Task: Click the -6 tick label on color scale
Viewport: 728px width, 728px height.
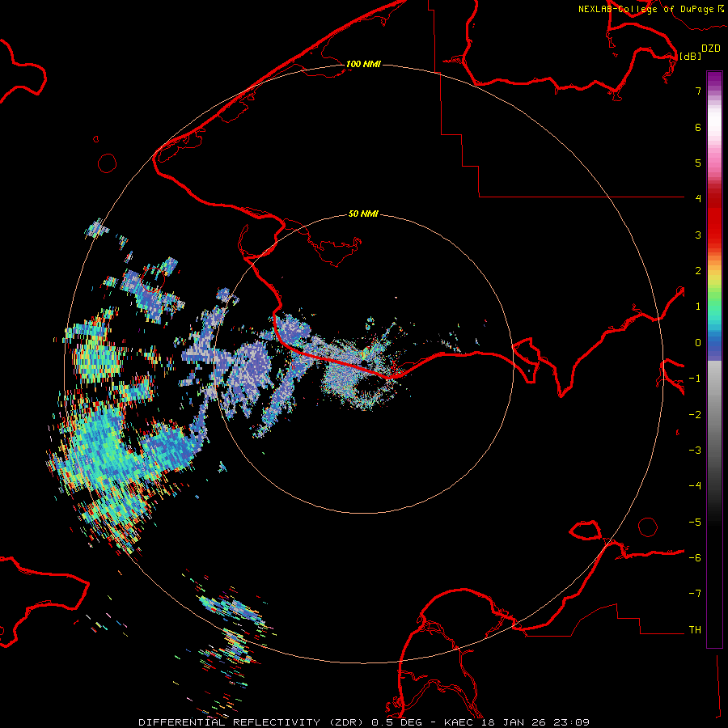Action: [x=695, y=558]
